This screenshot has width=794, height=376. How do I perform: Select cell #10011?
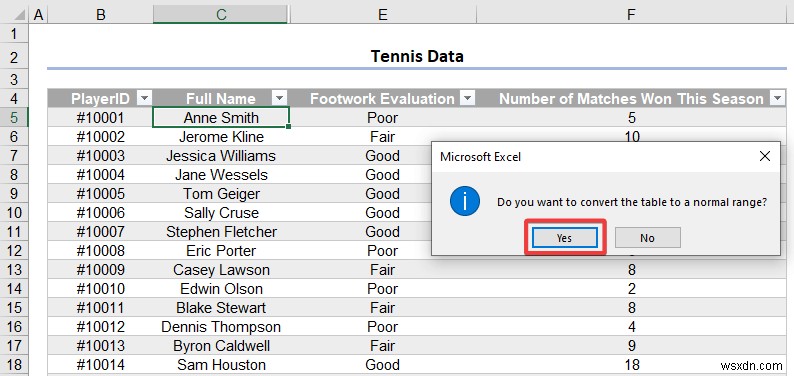(x=100, y=308)
